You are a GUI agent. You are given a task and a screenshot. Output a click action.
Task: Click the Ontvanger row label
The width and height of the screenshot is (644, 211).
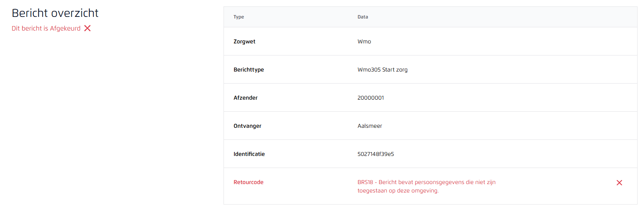pyautogui.click(x=247, y=126)
